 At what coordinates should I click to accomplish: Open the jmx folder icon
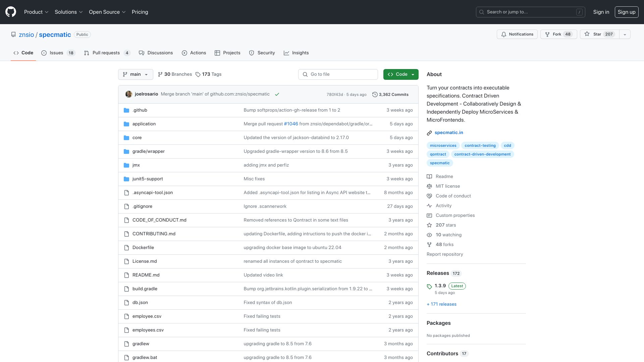pyautogui.click(x=126, y=165)
